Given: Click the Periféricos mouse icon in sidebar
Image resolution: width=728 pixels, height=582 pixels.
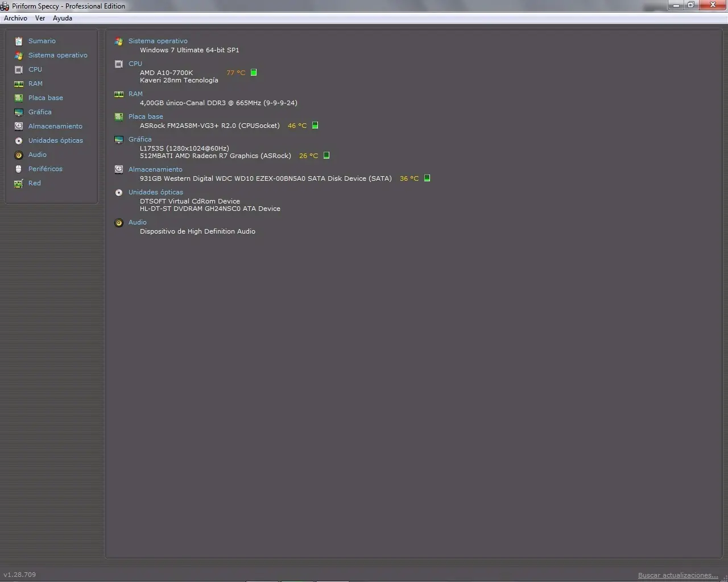Looking at the screenshot, I should [19, 169].
